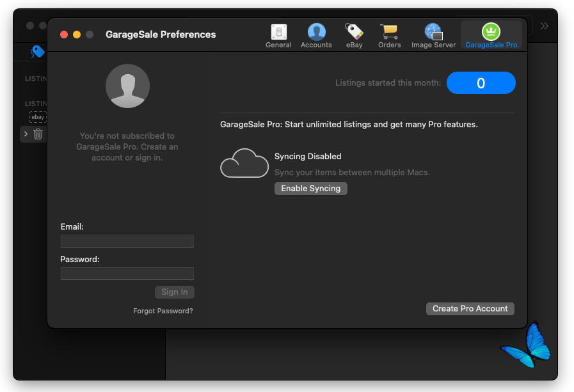Image resolution: width=574 pixels, height=392 pixels.
Task: Open the General preferences tab
Action: (278, 36)
